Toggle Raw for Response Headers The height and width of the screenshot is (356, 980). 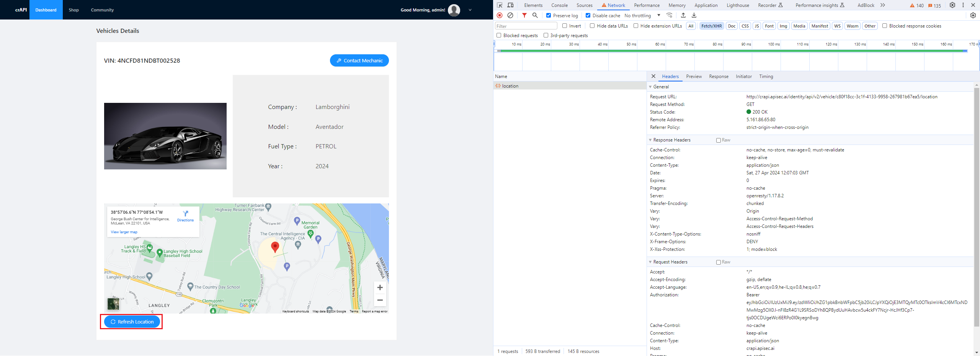pyautogui.click(x=719, y=140)
